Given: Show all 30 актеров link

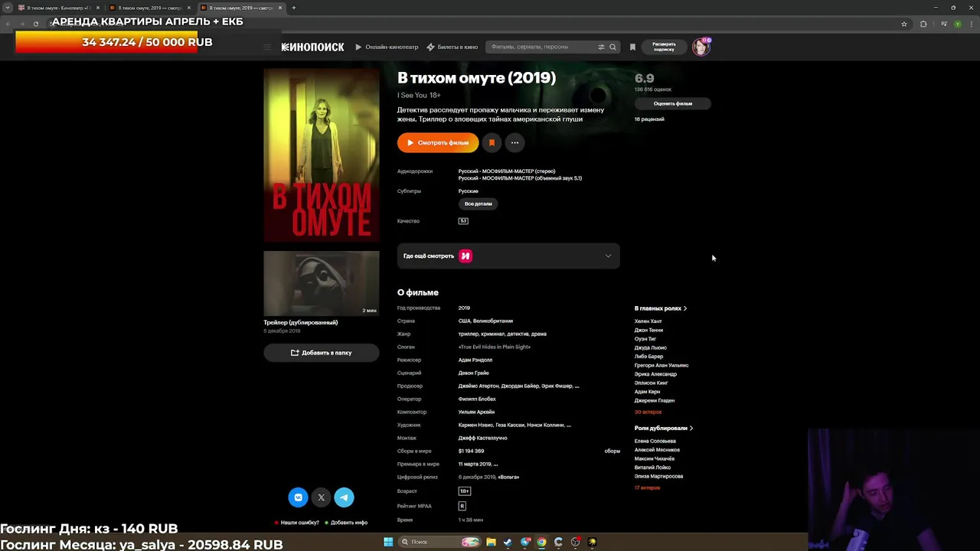Looking at the screenshot, I should [x=648, y=412].
